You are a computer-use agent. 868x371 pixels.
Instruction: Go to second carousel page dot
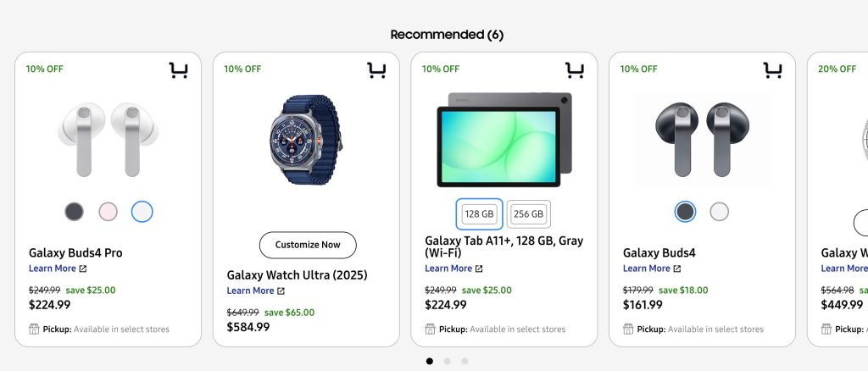(x=448, y=361)
